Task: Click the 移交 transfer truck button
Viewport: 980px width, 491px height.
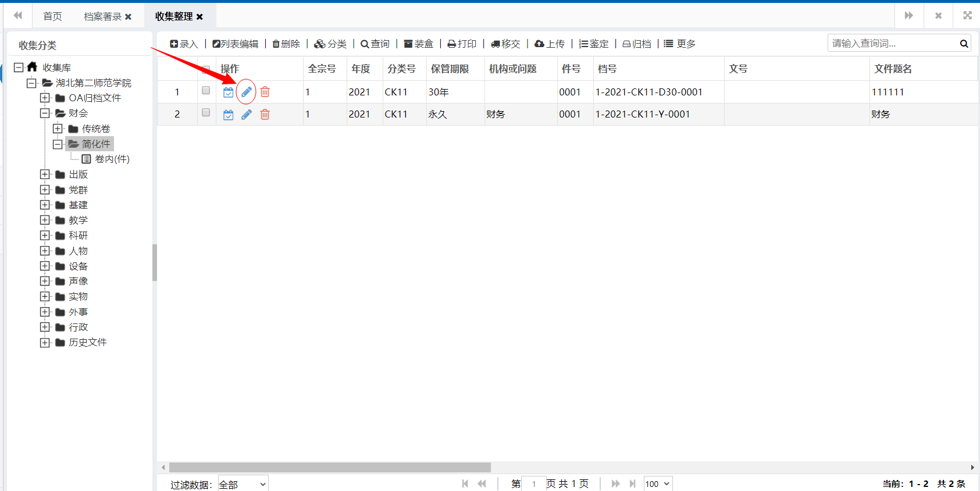Action: point(505,44)
